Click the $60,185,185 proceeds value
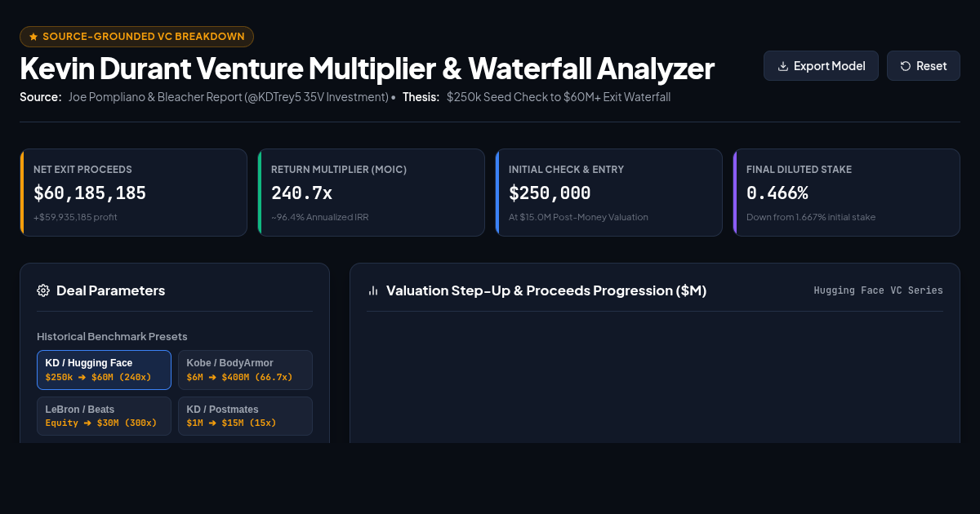Screen dimensions: 980x514 click(x=90, y=193)
